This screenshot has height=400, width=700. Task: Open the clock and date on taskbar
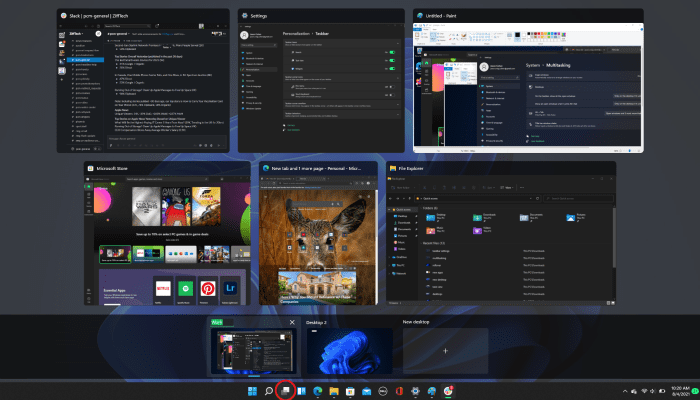(679, 390)
